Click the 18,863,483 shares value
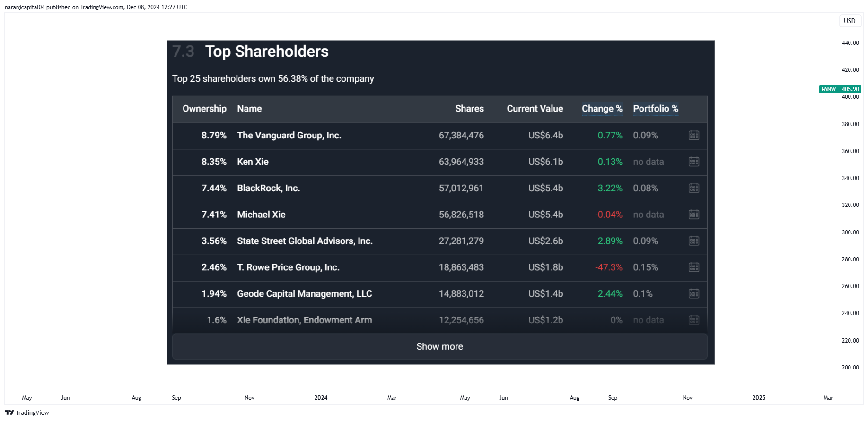Screen dimensions: 868x421 pyautogui.click(x=461, y=268)
